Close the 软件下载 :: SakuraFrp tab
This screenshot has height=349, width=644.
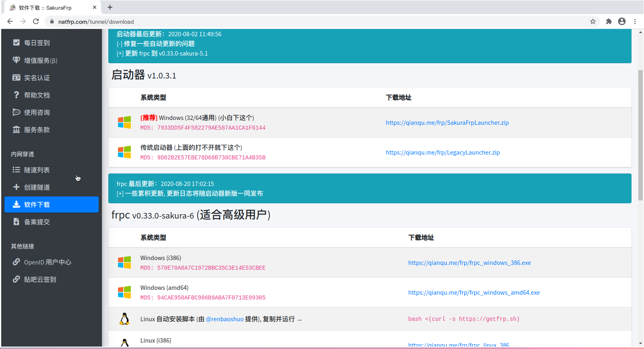(95, 7)
